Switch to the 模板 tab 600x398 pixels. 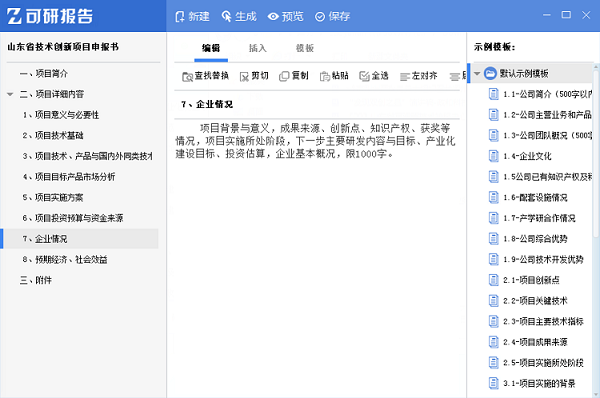click(305, 48)
